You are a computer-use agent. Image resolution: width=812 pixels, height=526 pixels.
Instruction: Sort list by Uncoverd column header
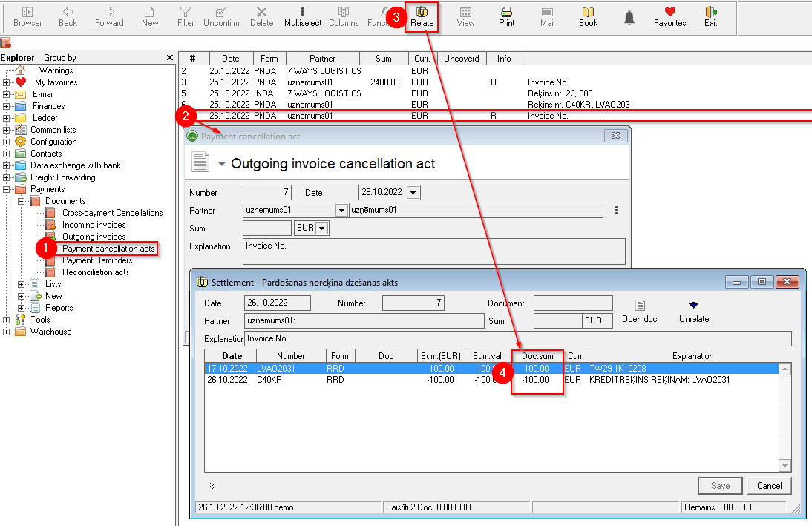(x=462, y=59)
